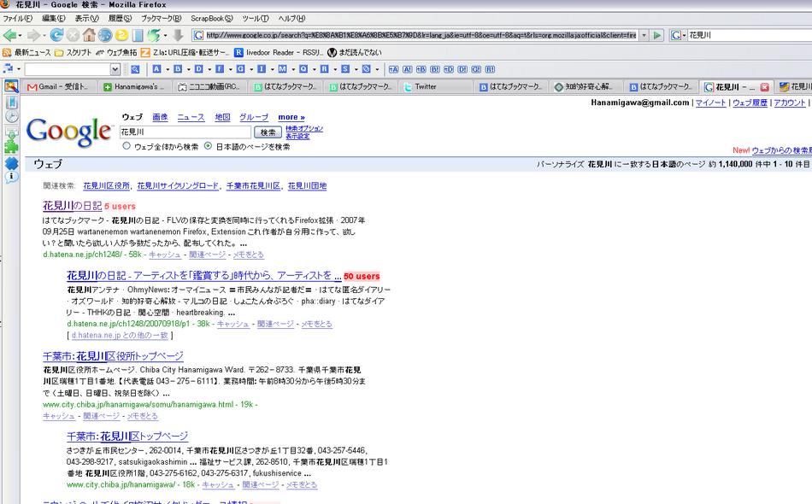The image size is (812, 504).
Task: Click the blue book/page toolbar icon
Action: 138,36
